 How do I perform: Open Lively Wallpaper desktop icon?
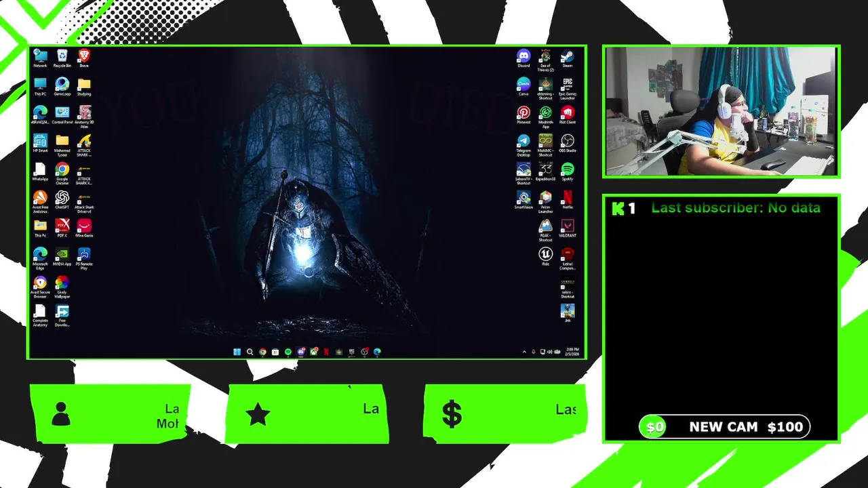(62, 287)
